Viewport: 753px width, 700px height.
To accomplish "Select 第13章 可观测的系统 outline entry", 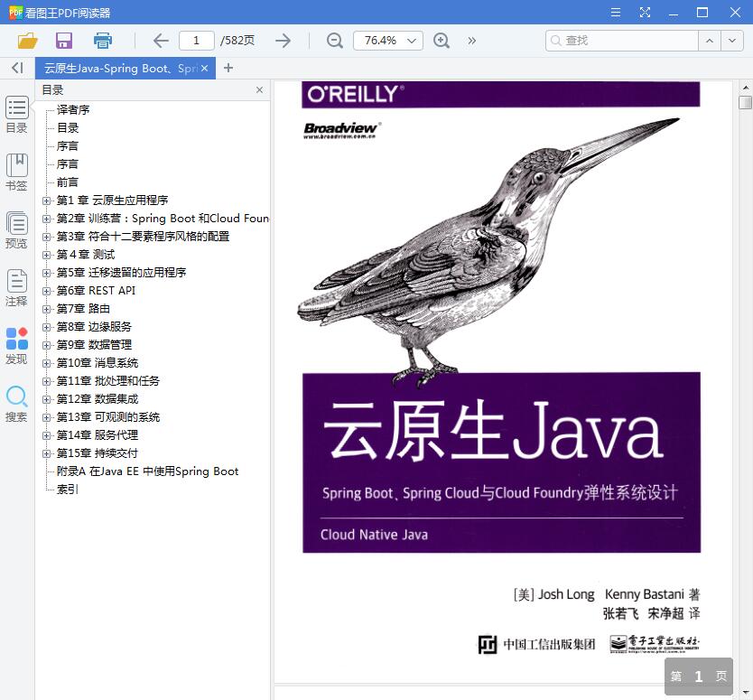I will click(x=108, y=417).
